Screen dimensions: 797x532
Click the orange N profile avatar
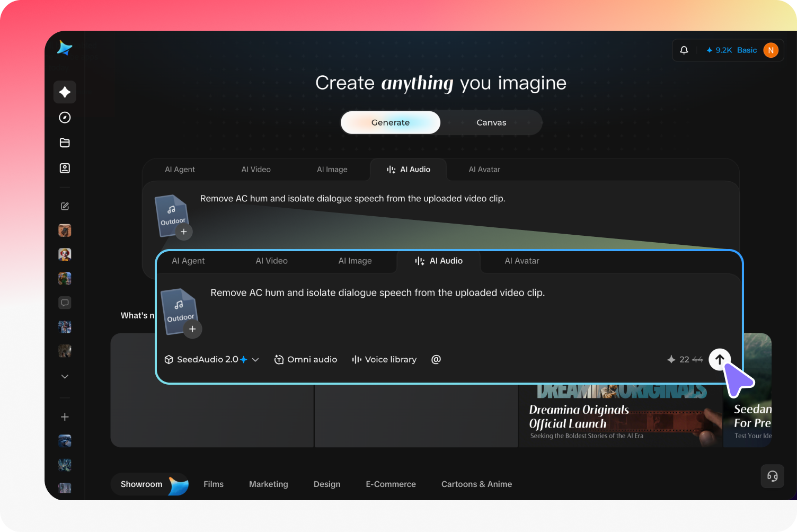[x=771, y=50]
